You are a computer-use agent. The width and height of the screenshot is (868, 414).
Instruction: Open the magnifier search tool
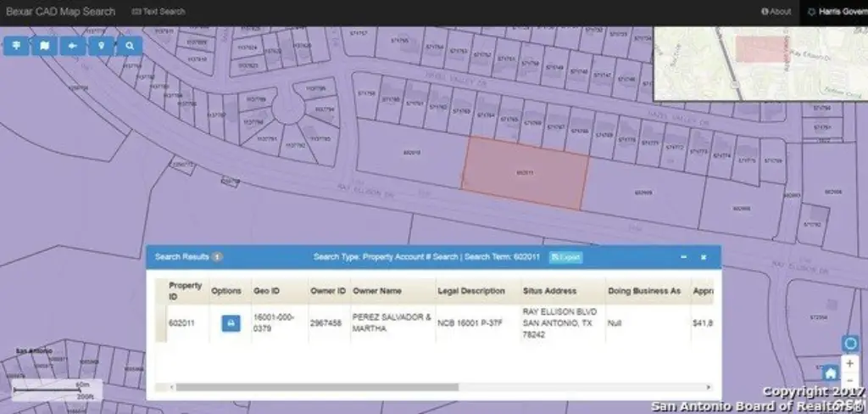pos(130,46)
